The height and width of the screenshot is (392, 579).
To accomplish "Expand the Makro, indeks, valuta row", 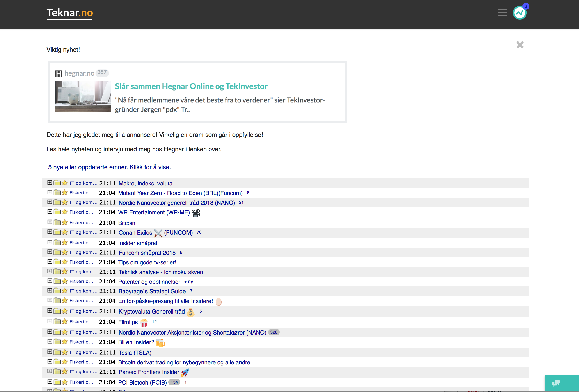I will click(x=50, y=183).
